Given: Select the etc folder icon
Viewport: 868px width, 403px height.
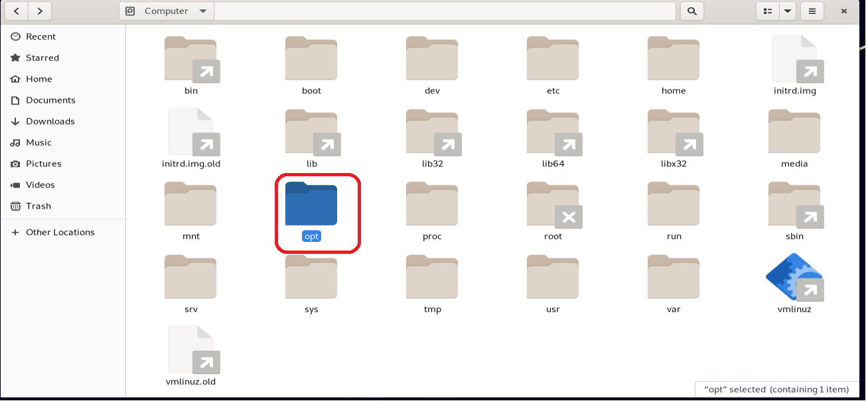Looking at the screenshot, I should click(553, 58).
